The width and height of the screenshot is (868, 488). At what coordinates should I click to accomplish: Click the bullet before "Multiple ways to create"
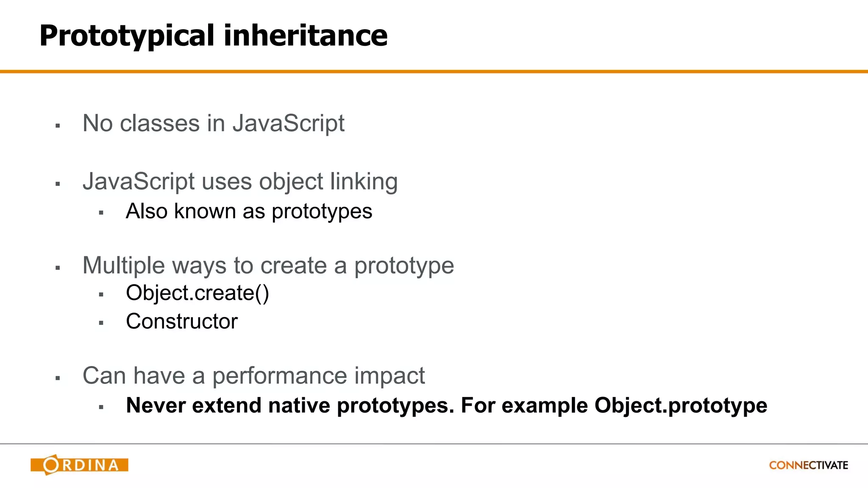(58, 268)
